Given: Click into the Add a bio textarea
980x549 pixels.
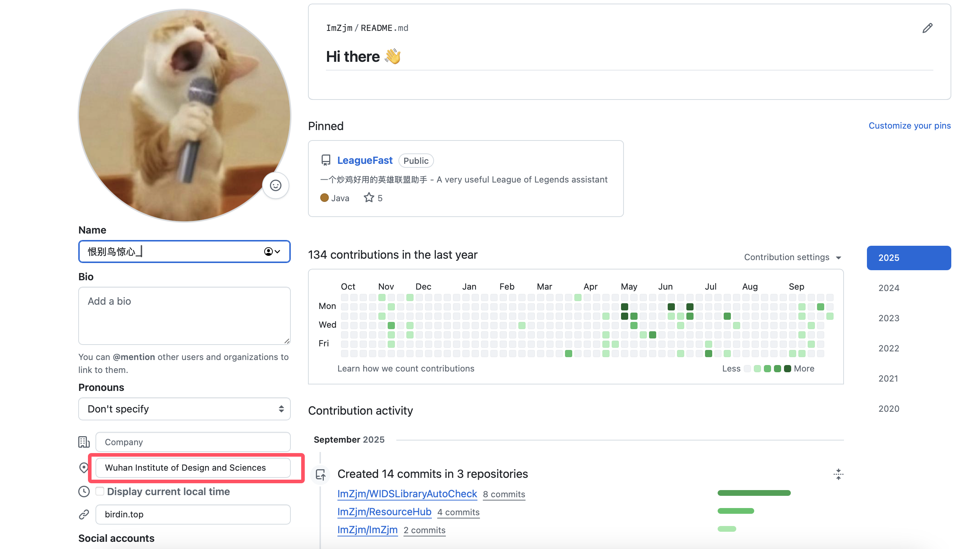Looking at the screenshot, I should pyautogui.click(x=184, y=315).
